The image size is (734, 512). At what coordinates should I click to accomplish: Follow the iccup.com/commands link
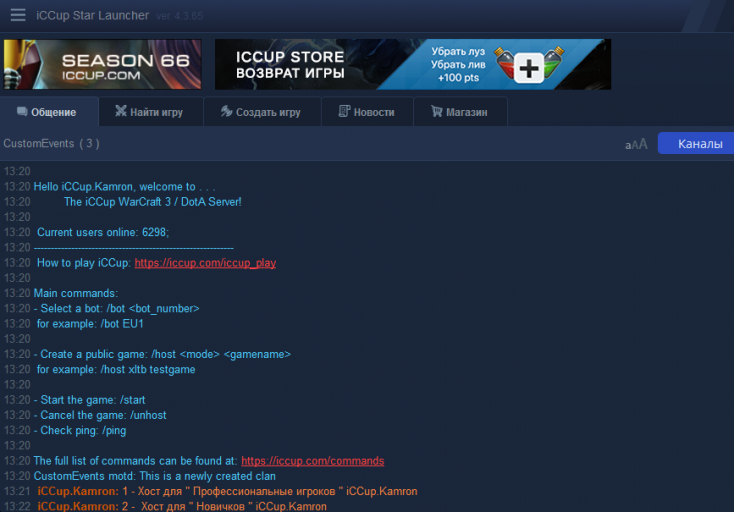313,461
